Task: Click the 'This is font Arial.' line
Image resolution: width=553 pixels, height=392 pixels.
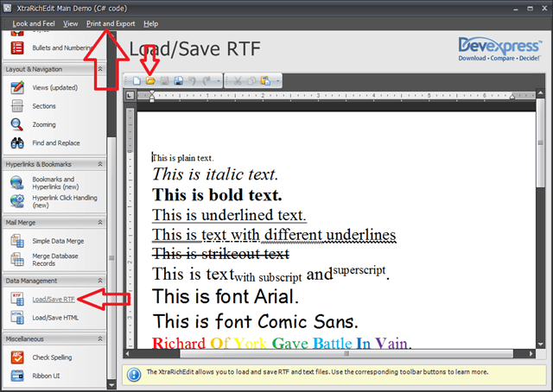Action: point(226,296)
